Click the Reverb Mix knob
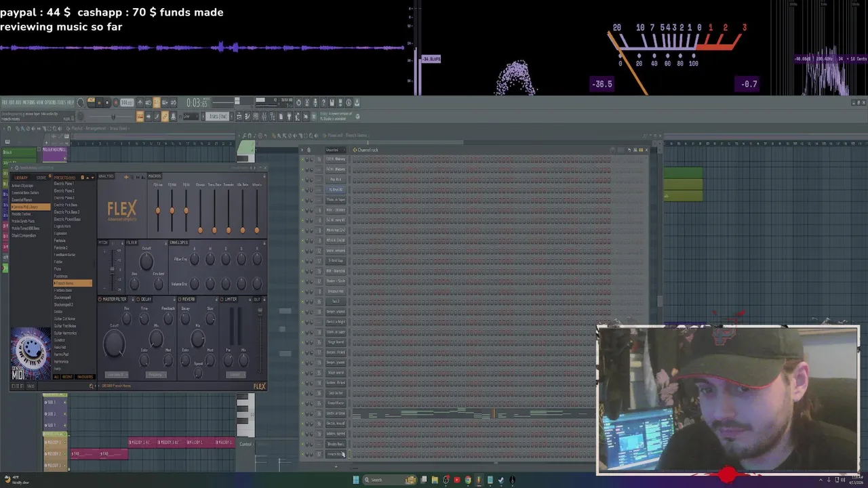The width and height of the screenshot is (868, 488). (197, 339)
